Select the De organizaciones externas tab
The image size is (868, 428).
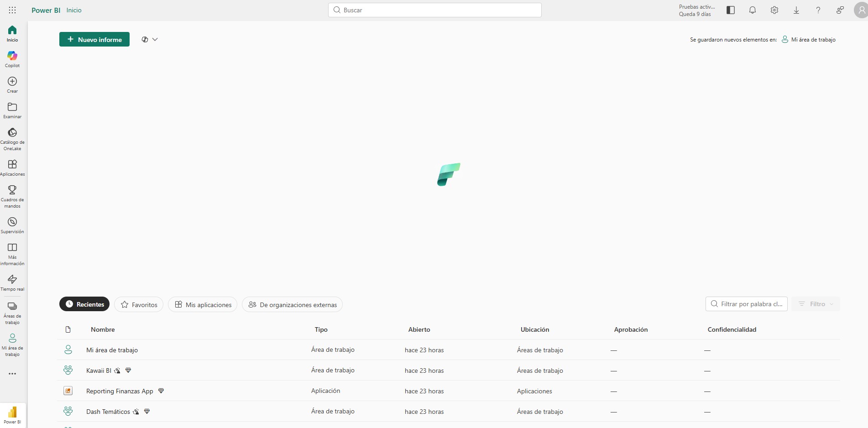click(x=292, y=304)
